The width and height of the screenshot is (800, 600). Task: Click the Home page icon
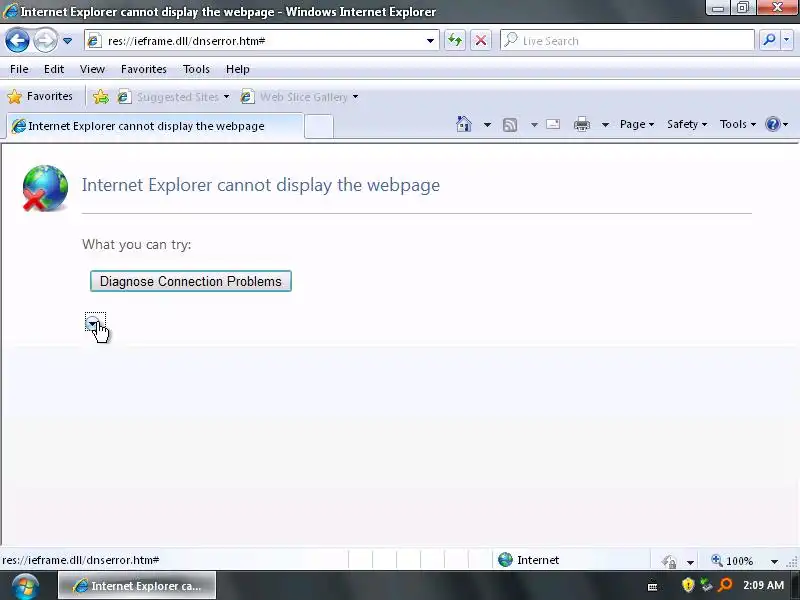click(464, 124)
